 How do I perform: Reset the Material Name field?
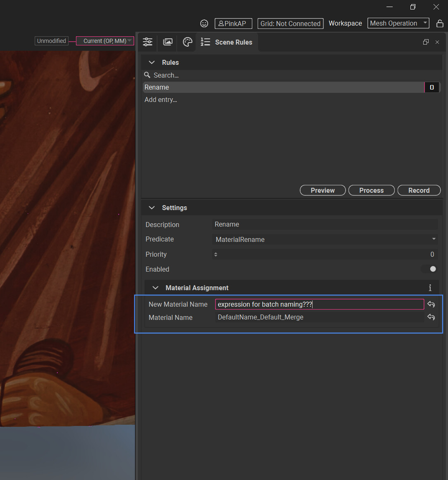(431, 317)
